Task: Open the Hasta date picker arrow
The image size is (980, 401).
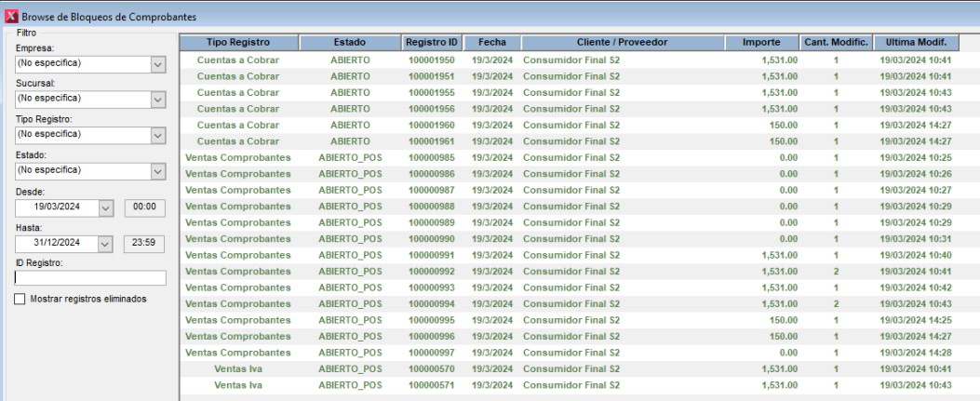Action: (x=105, y=243)
